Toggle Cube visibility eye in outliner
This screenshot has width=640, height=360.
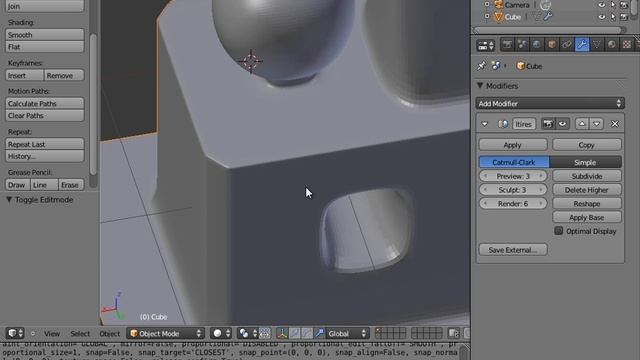[x=602, y=17]
